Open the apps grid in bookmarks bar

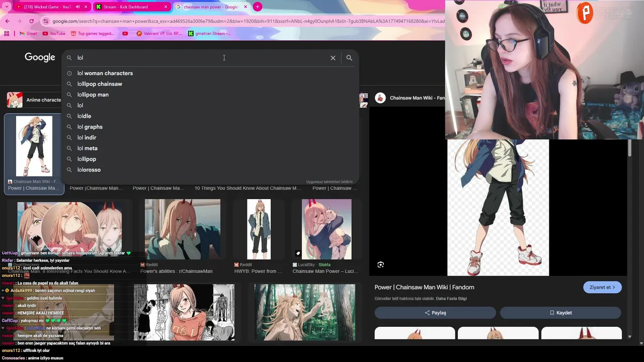(7, 34)
